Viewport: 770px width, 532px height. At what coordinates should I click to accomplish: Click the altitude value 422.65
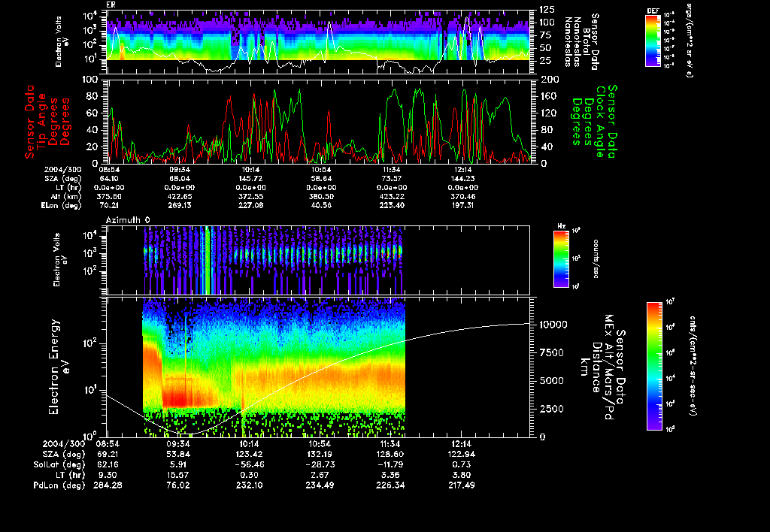click(180, 197)
